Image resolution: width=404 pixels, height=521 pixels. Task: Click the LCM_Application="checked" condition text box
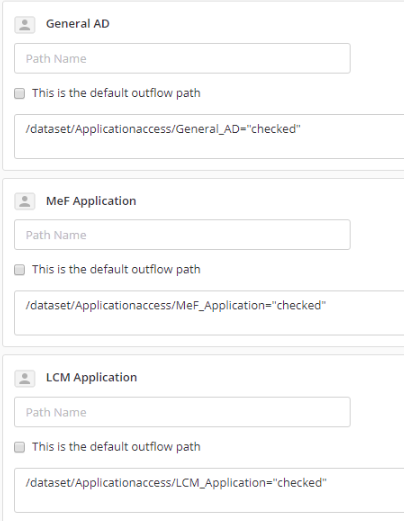coord(209,490)
